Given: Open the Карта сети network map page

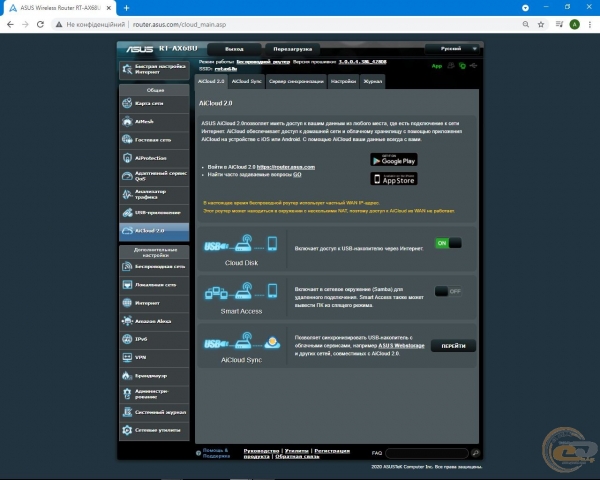Looking at the screenshot, I should pos(154,104).
